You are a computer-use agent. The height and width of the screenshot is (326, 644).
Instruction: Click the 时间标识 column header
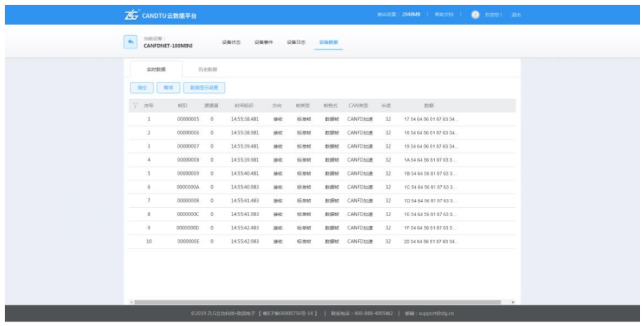(244, 106)
